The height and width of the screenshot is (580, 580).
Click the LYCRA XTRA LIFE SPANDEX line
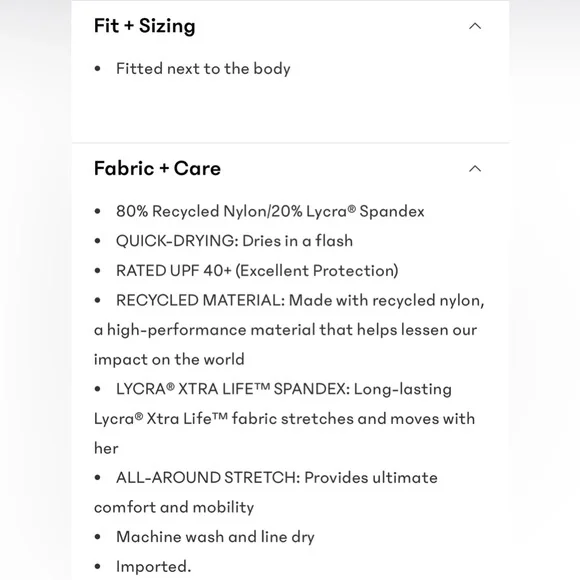284,389
